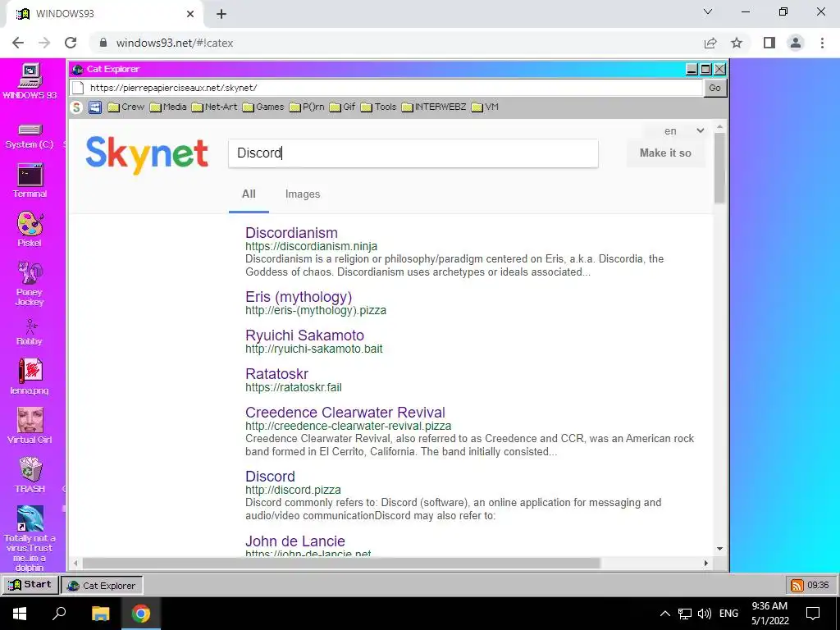Viewport: 840px width, 630px height.
Task: Open Creedence Clearwater Revival result link
Action: tap(345, 413)
